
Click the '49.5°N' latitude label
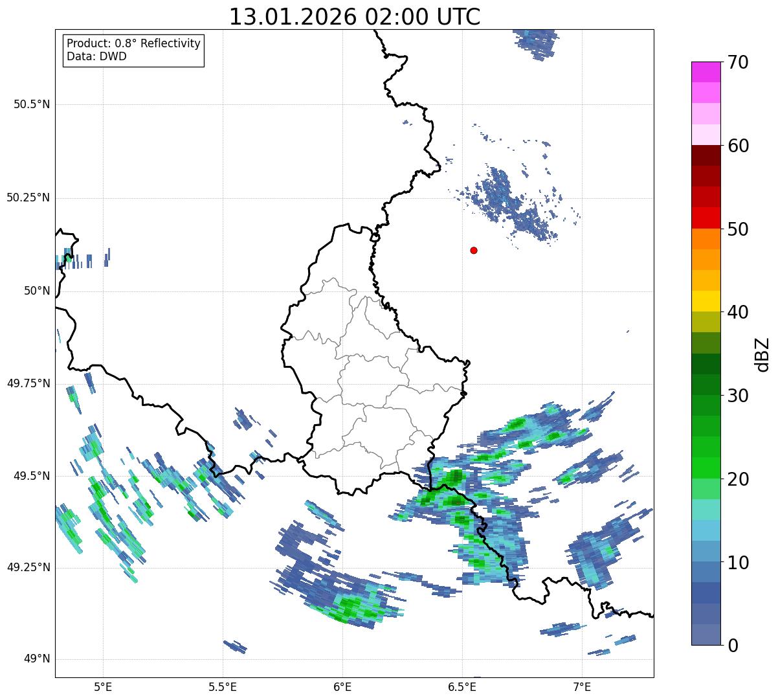click(x=32, y=476)
